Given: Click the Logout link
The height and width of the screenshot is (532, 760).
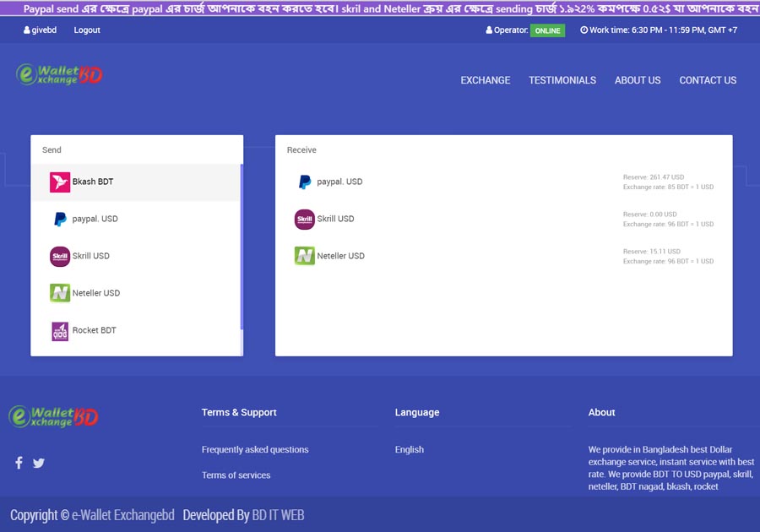Looking at the screenshot, I should tap(87, 30).
